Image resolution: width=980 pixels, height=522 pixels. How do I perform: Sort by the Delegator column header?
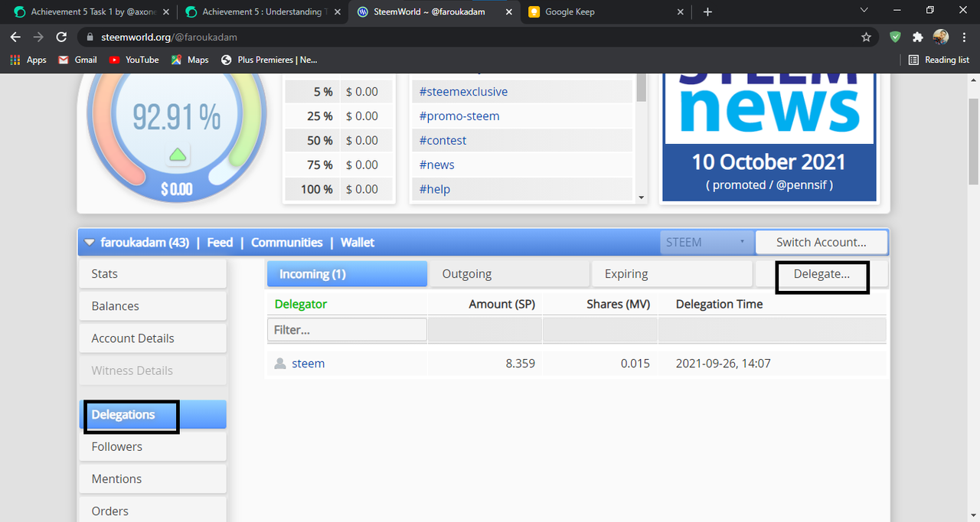coord(301,305)
